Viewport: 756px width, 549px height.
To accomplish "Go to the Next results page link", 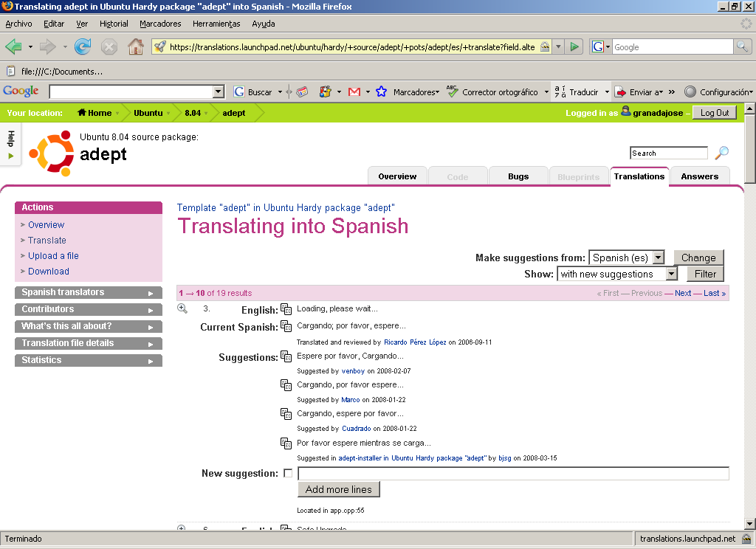I will click(x=683, y=293).
